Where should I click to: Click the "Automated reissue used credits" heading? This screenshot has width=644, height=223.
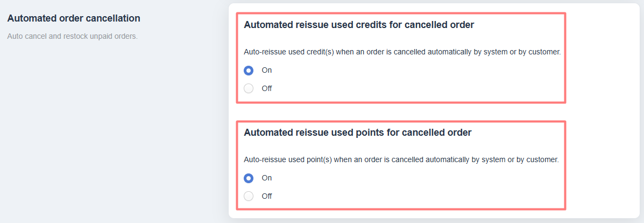click(359, 25)
